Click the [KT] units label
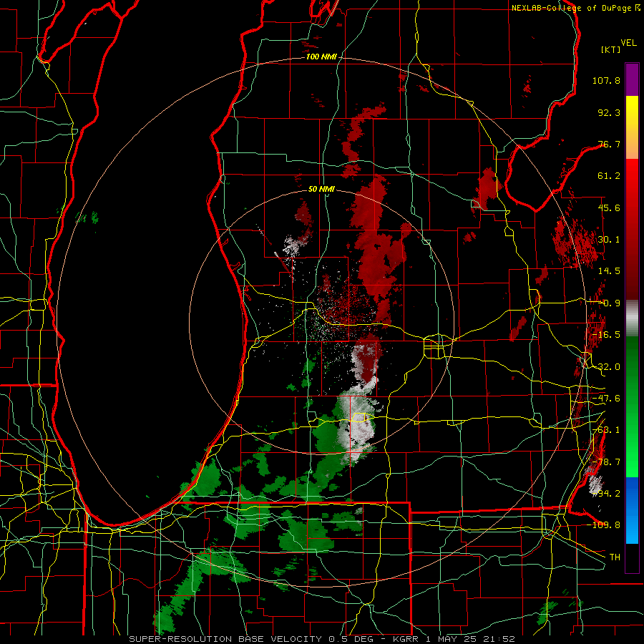The width and height of the screenshot is (644, 644). point(610,49)
